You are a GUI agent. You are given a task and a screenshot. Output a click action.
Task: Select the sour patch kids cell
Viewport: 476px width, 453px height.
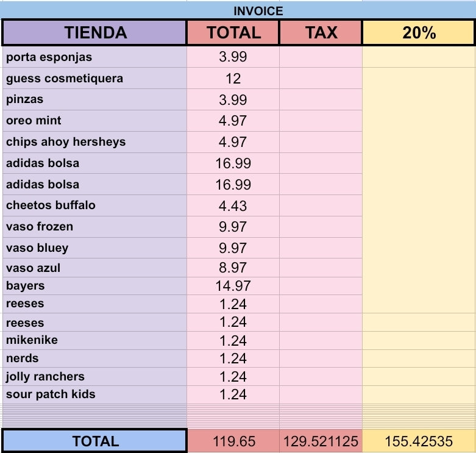[94, 394]
